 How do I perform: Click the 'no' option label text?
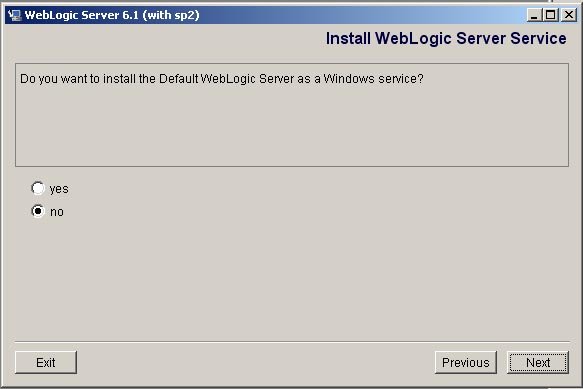(x=57, y=212)
